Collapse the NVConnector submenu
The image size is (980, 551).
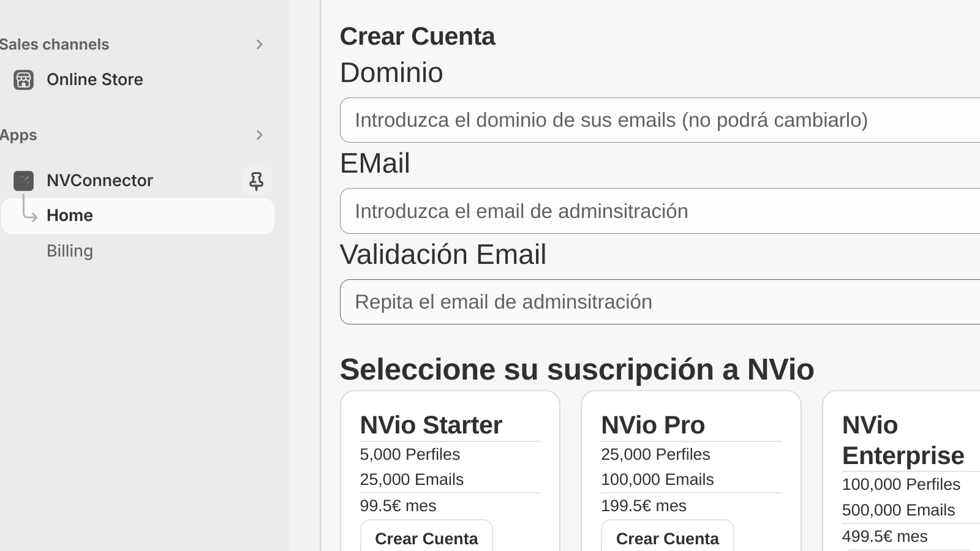[x=100, y=180]
